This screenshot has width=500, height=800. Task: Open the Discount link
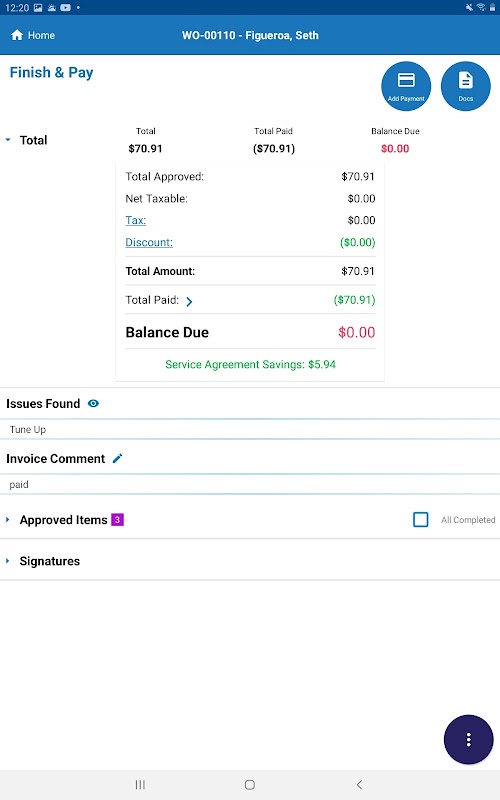point(149,242)
